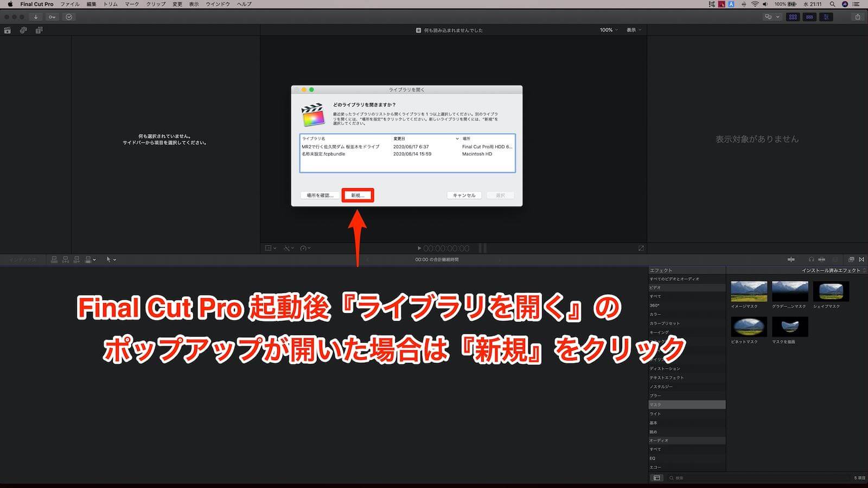Open the keyword editor key icon

(x=52, y=17)
